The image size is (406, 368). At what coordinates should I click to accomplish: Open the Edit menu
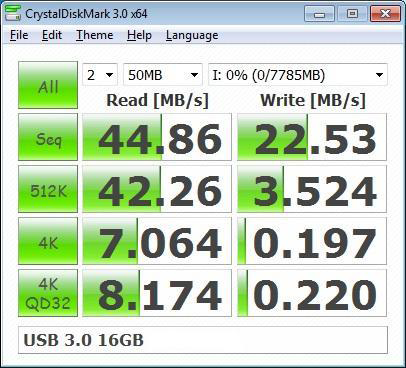[52, 35]
